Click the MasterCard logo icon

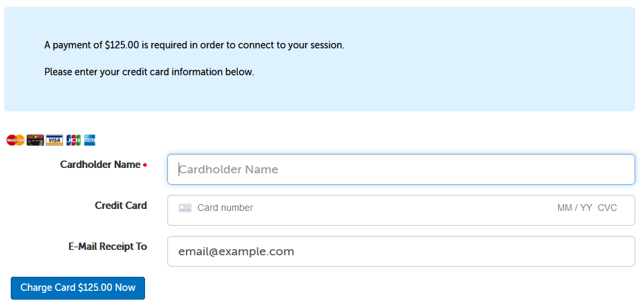[x=15, y=140]
